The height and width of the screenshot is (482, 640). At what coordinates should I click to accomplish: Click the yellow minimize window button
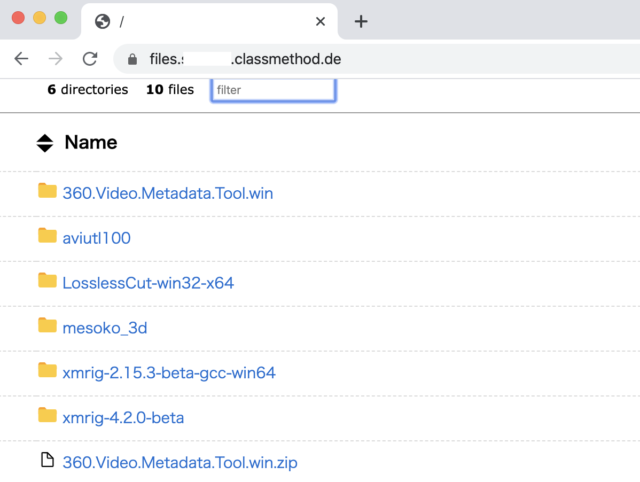coord(40,18)
